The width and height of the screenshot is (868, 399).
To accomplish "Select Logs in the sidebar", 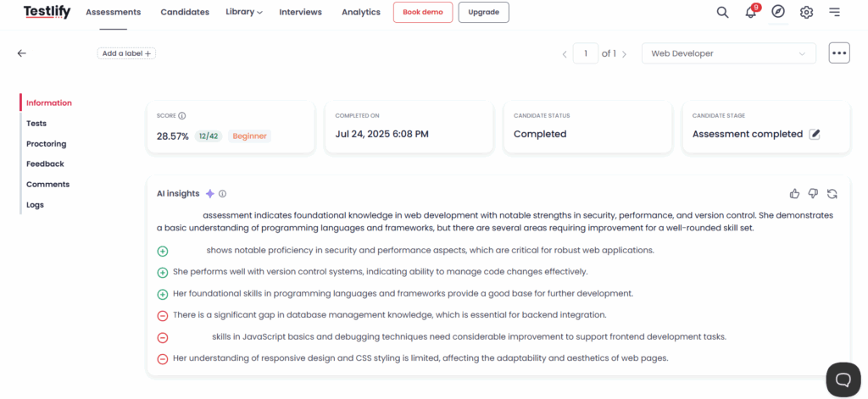I will click(36, 205).
